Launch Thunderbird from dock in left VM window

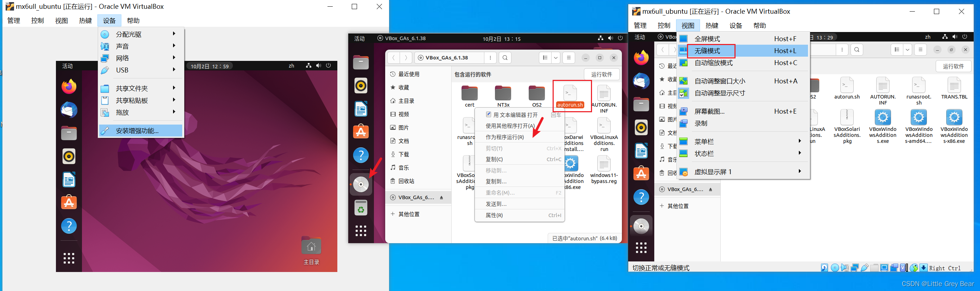(69, 110)
